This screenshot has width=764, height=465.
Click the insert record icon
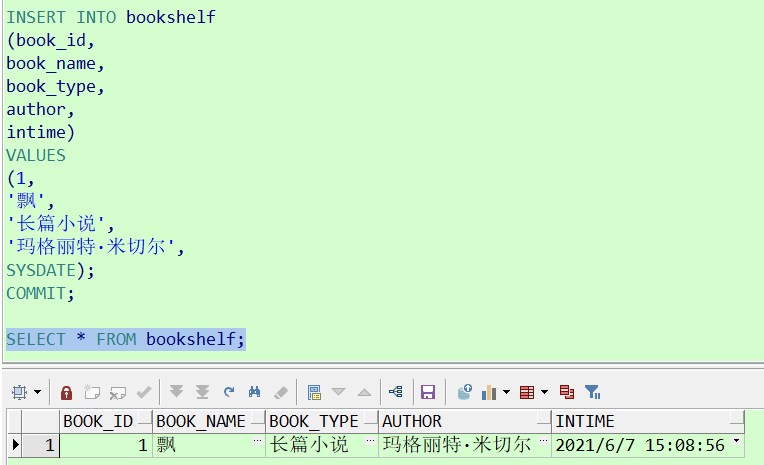pyautogui.click(x=92, y=392)
